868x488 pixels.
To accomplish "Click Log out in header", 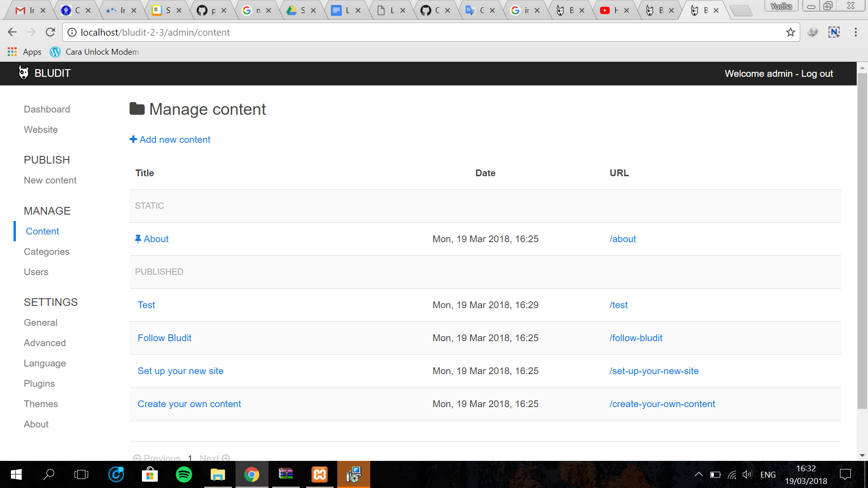I will [817, 74].
